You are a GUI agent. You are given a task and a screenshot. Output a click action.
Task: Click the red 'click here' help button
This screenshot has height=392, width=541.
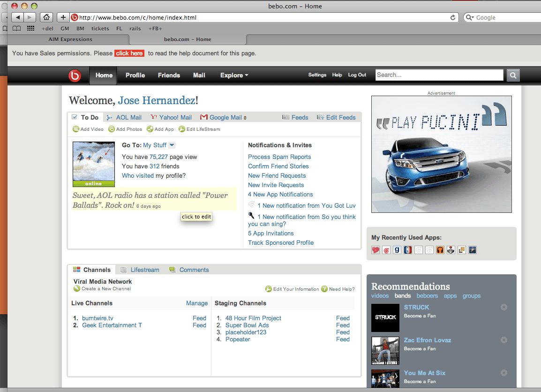point(129,53)
